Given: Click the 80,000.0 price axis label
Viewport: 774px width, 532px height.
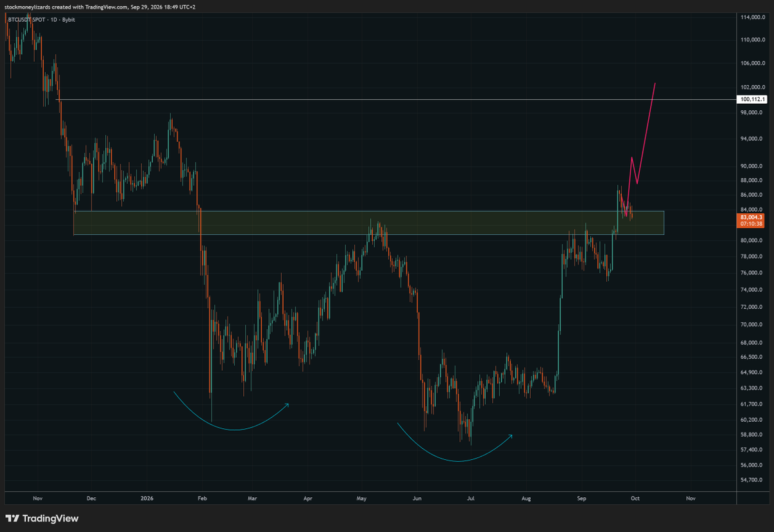Looking at the screenshot, I should pyautogui.click(x=753, y=241).
